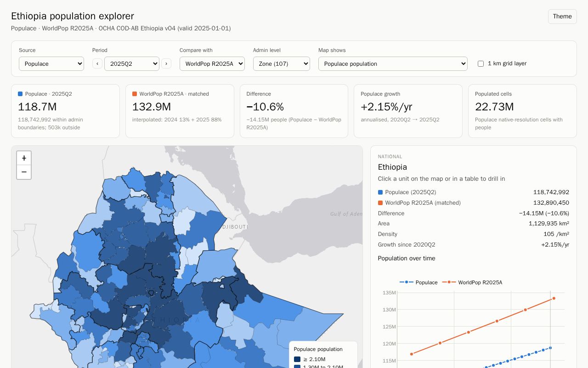The width and height of the screenshot is (588, 368).
Task: Click the Gulf of Aden map label
Action: 346,214
